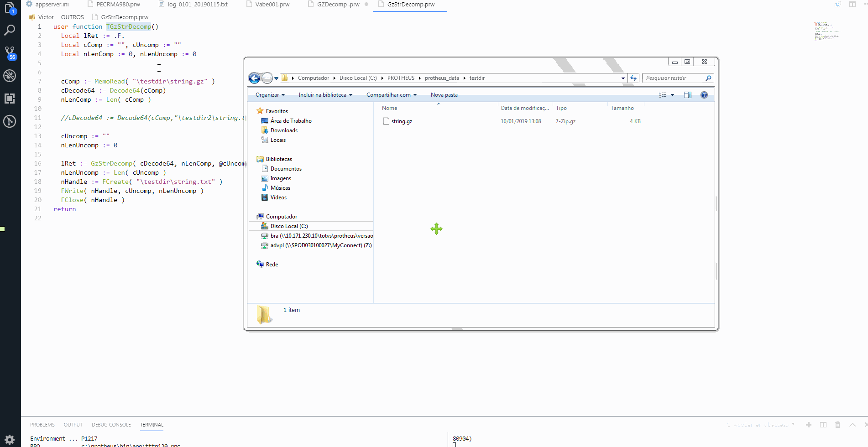This screenshot has width=868, height=447.
Task: Open the GitLens icon in the activity bar
Action: coord(10,121)
